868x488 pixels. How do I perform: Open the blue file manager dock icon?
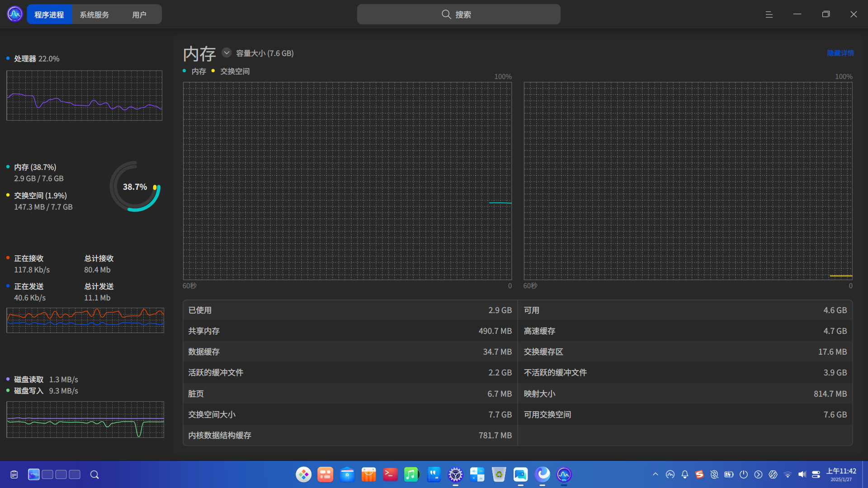coord(347,474)
